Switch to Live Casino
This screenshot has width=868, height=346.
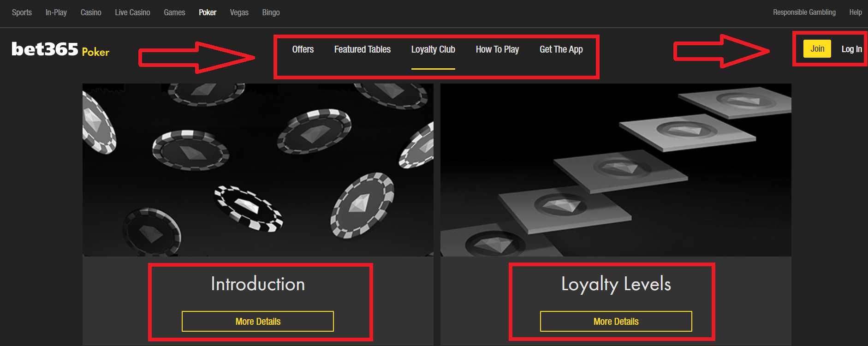pos(132,12)
